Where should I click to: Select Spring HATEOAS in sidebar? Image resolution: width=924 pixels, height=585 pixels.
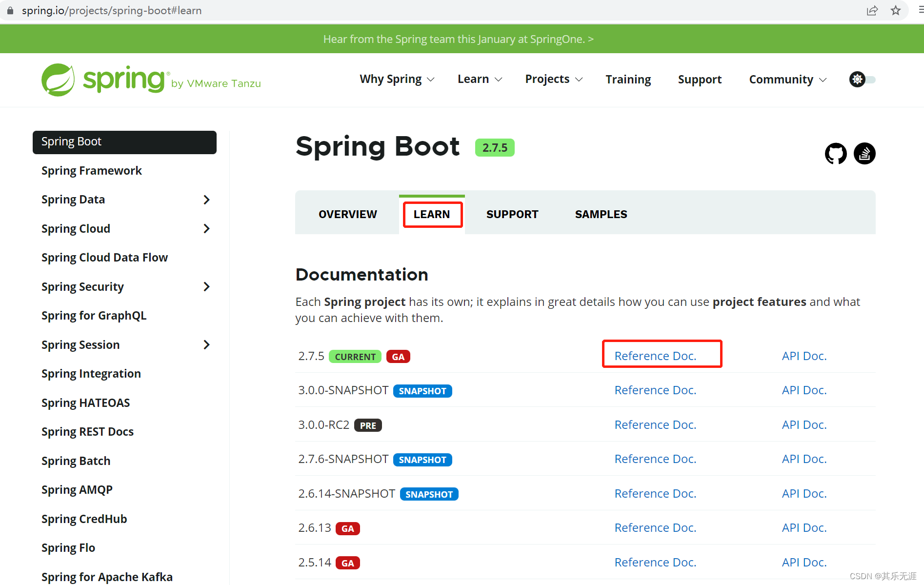point(85,403)
